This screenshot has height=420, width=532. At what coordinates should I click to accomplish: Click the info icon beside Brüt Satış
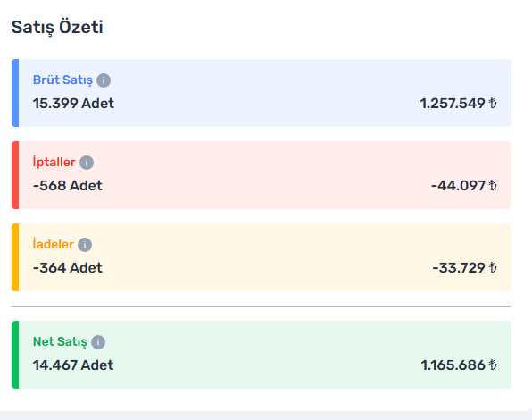104,80
